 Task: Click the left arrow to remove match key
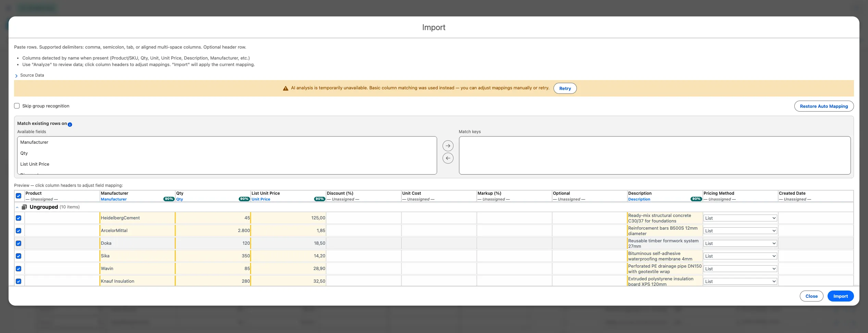point(448,158)
